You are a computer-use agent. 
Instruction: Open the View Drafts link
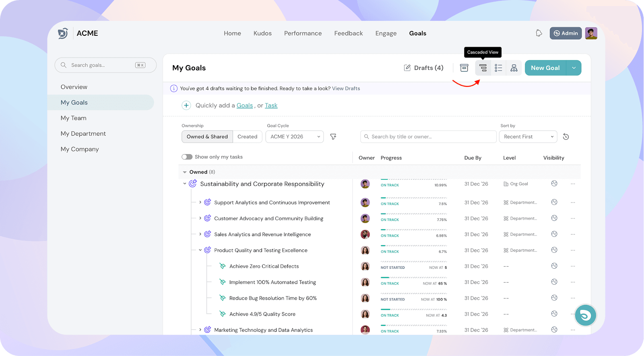pyautogui.click(x=346, y=88)
